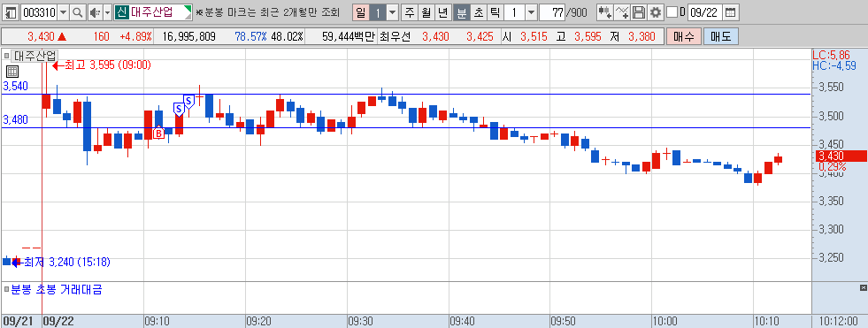Select the 년 yearly chart tab

point(443,12)
